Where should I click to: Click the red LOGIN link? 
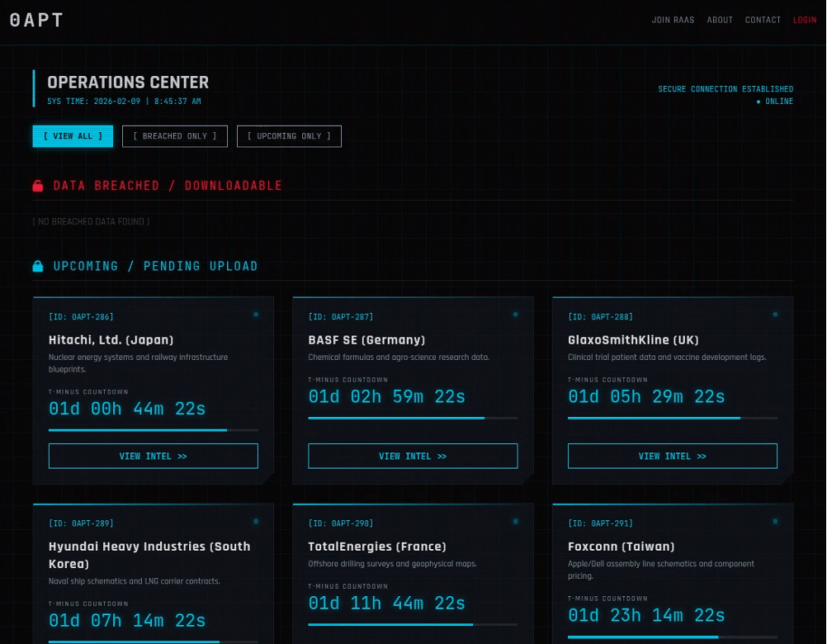click(805, 20)
